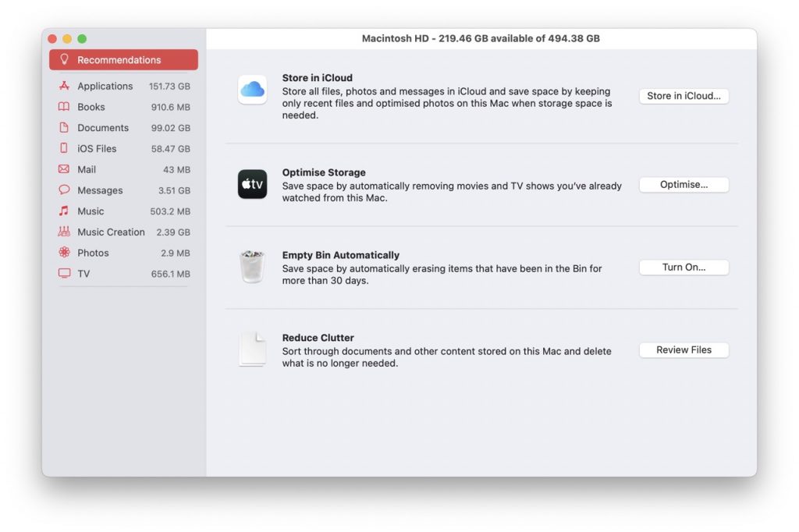
Task: Click the Optimise Storage heading
Action: [324, 172]
